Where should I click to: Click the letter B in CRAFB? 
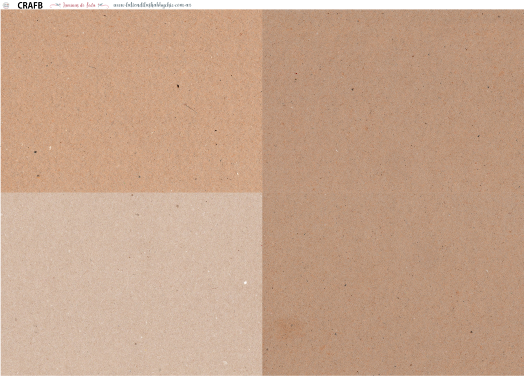40,5
